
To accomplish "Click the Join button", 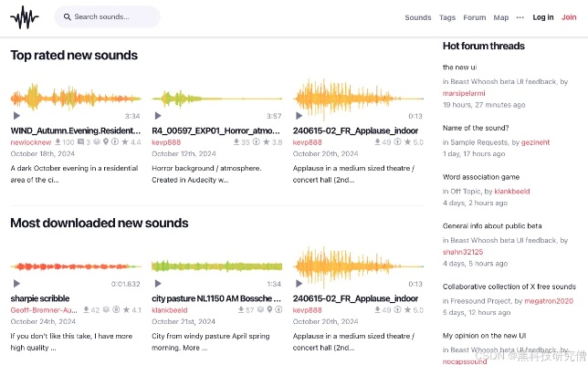I will click(569, 17).
